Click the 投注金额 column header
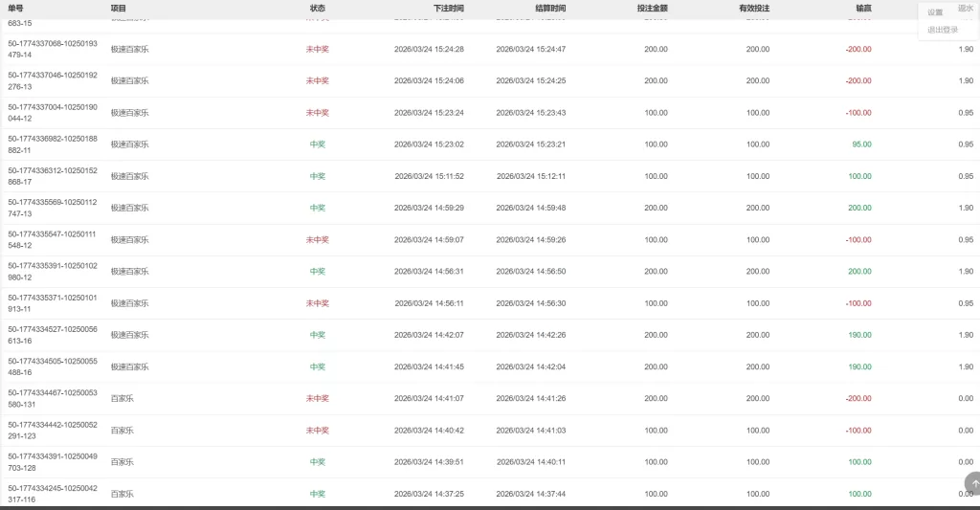This screenshot has height=510, width=980. 652,8
